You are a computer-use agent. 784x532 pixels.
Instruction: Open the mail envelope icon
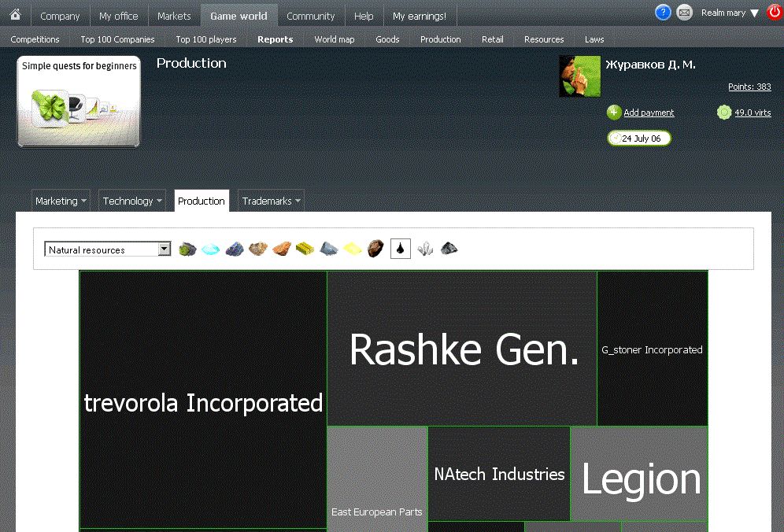[x=685, y=13]
